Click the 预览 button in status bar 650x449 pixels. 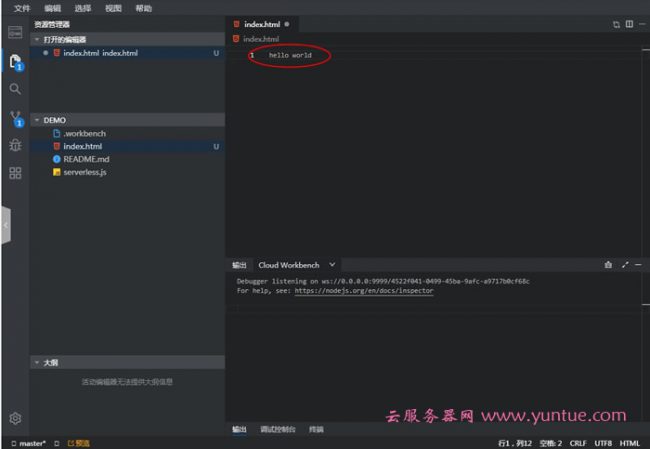coord(78,443)
